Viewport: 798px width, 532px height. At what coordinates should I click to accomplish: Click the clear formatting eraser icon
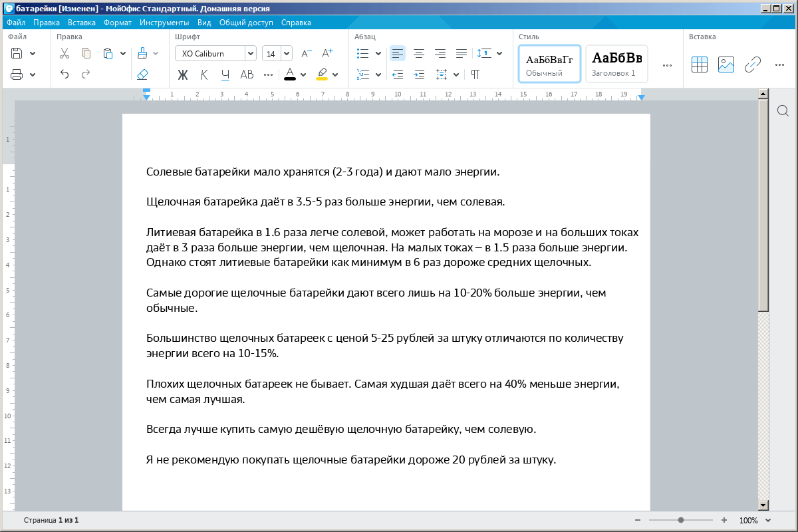coord(142,74)
